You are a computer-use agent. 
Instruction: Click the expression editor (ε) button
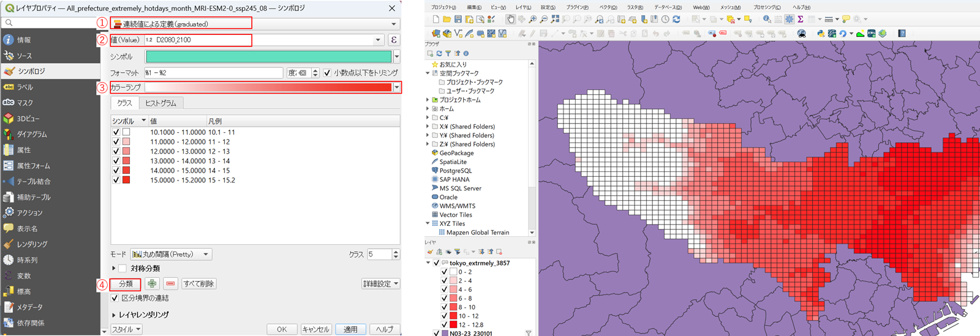394,40
